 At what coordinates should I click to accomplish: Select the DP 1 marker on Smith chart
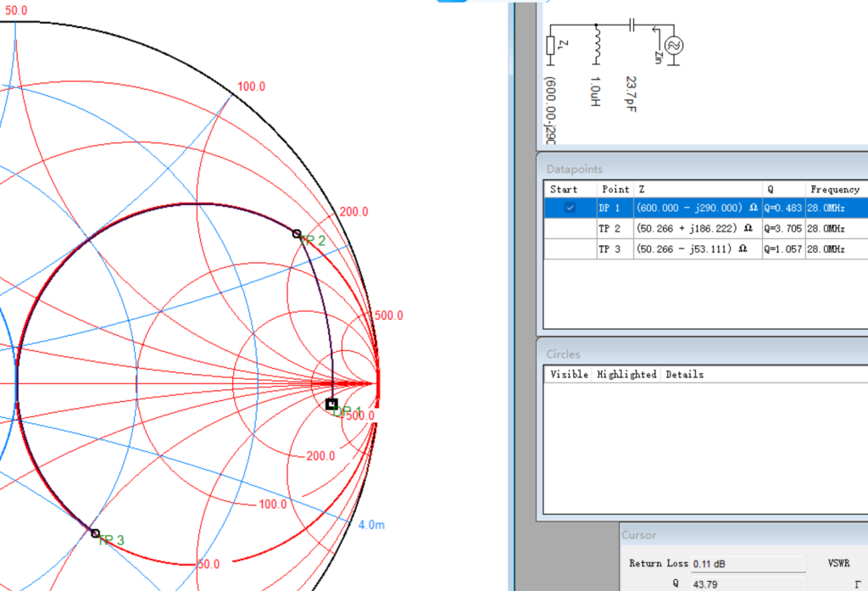point(331,404)
